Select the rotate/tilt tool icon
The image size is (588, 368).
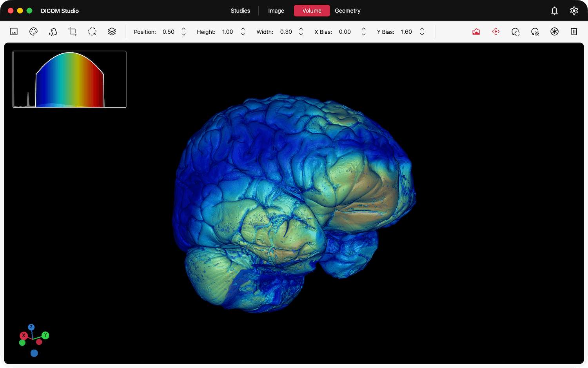tap(53, 32)
